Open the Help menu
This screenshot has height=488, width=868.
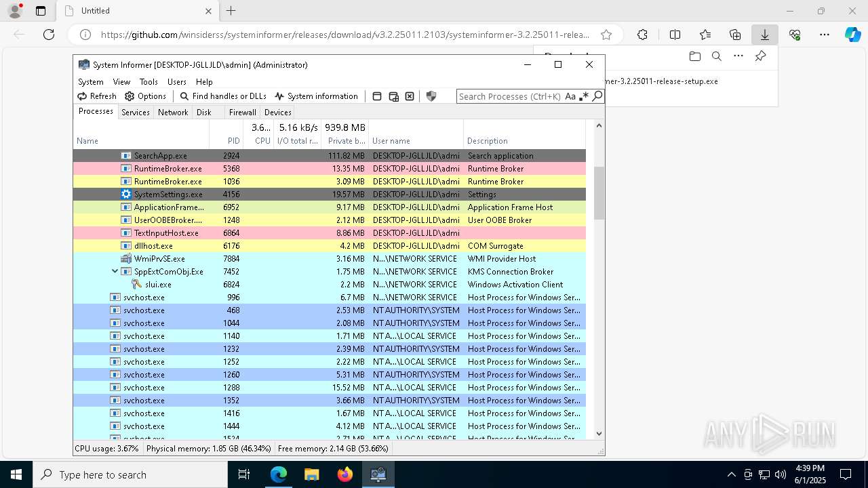[204, 81]
